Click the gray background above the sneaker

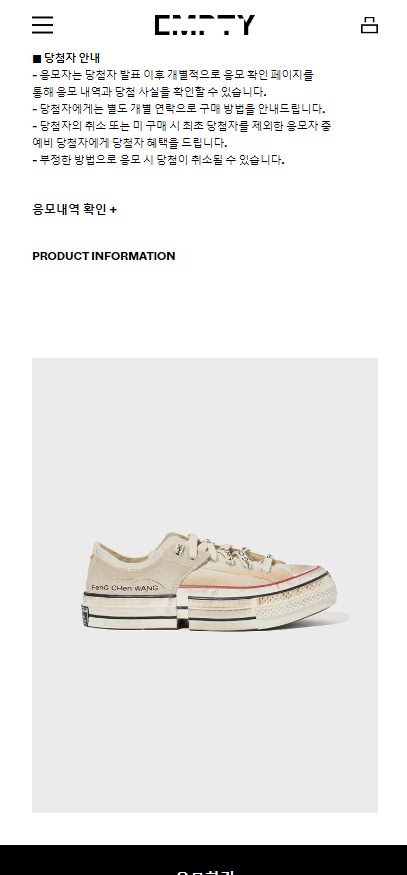pyautogui.click(x=205, y=441)
